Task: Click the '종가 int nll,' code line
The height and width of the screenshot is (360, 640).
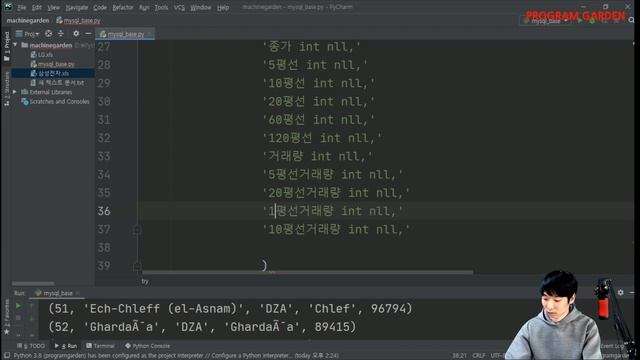Action: tap(311, 47)
